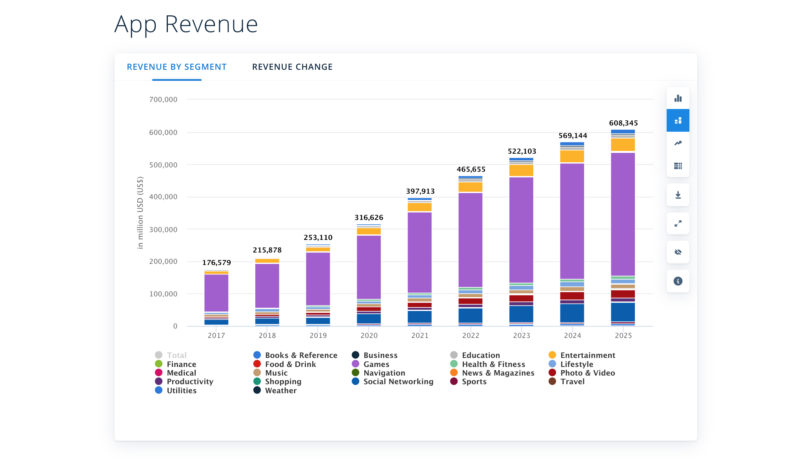800x472 pixels.
Task: Click the Books & Reference color dot
Action: click(x=257, y=355)
